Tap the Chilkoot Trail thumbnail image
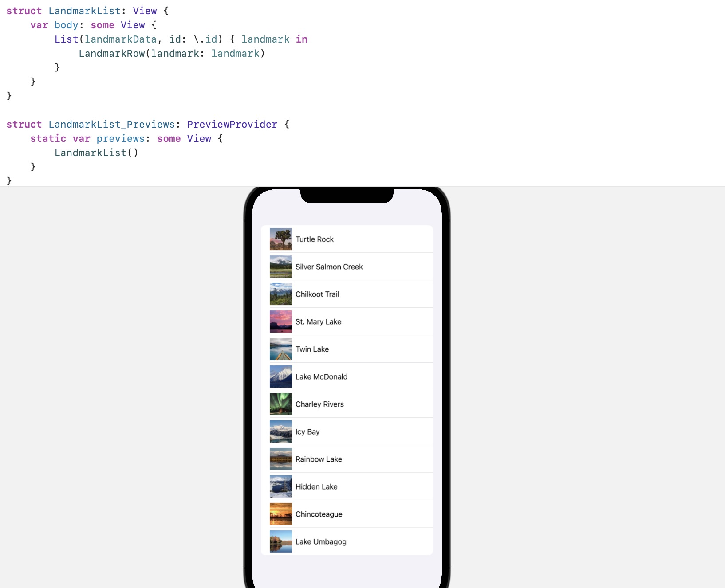Image resolution: width=725 pixels, height=588 pixels. point(281,294)
